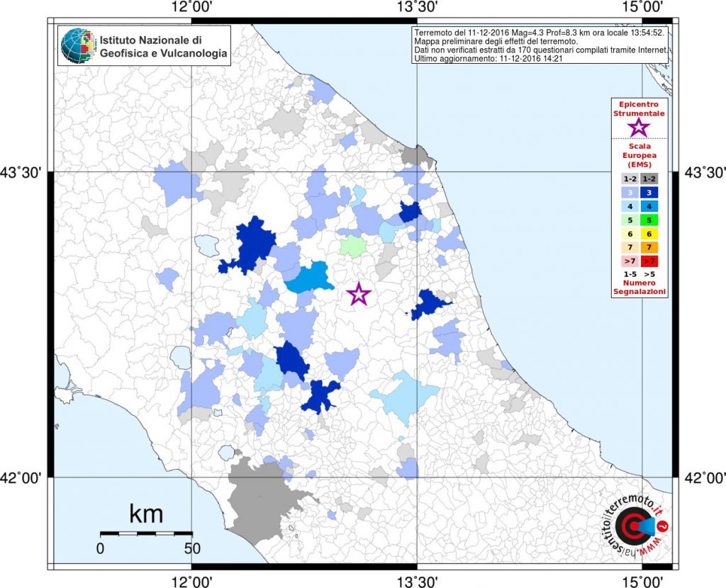The height and width of the screenshot is (588, 726).
Task: Click the light green intensity 5 municipality
Action: [353, 246]
